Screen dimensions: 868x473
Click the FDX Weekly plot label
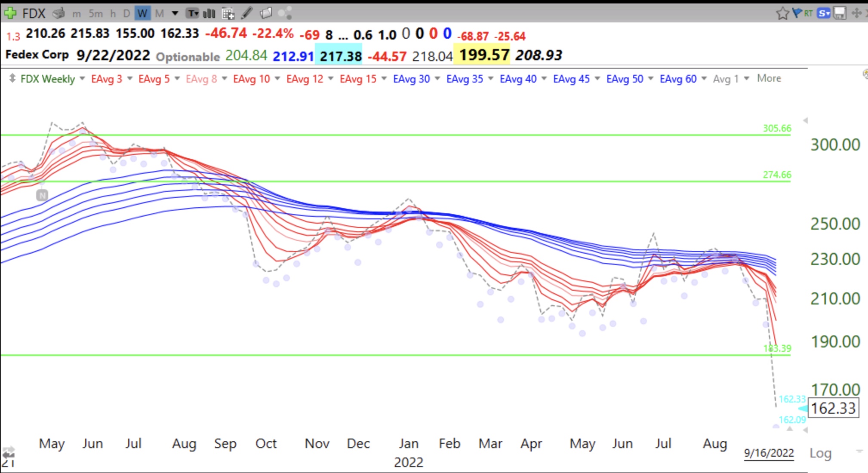pos(48,79)
